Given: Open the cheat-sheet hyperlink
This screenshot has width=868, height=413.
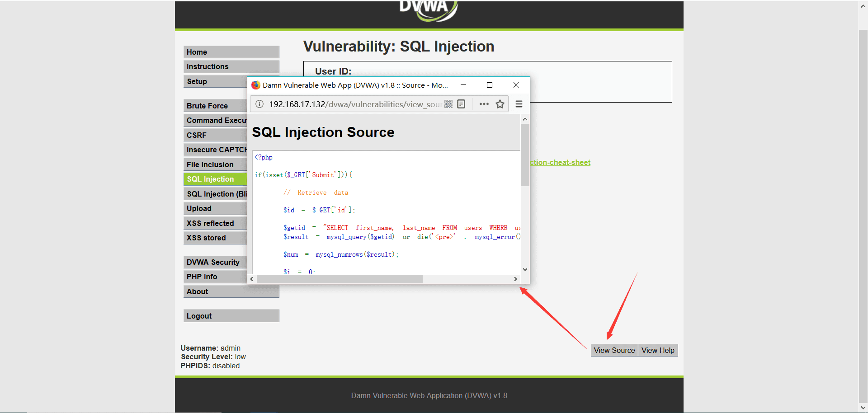Looking at the screenshot, I should 560,163.
